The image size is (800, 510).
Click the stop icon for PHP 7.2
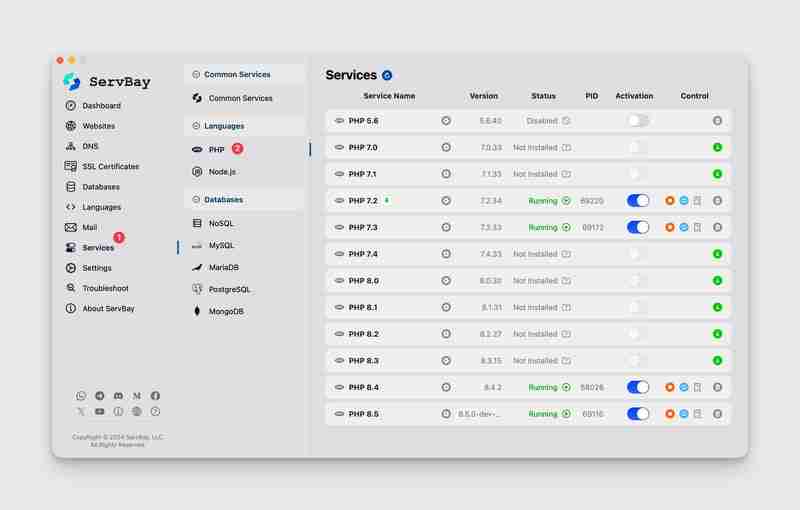670,201
